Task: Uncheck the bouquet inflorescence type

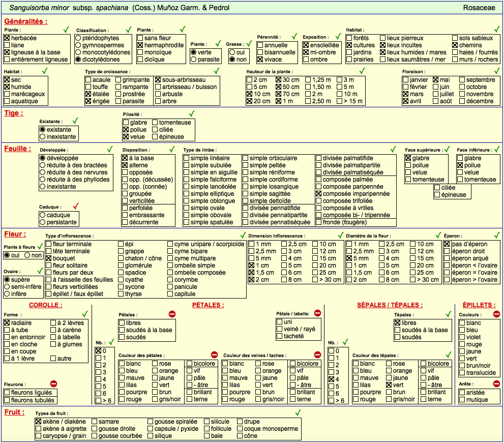Action: (x=48, y=258)
